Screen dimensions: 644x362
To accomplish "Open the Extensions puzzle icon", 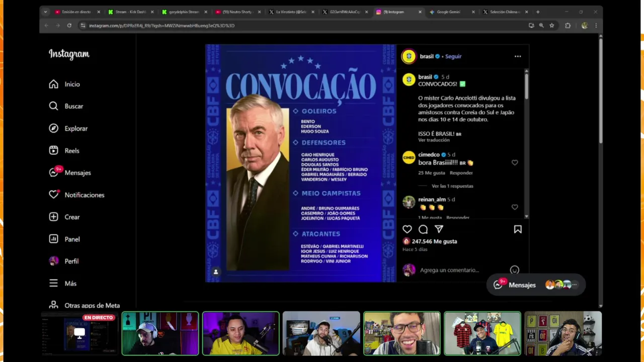I will point(568,25).
